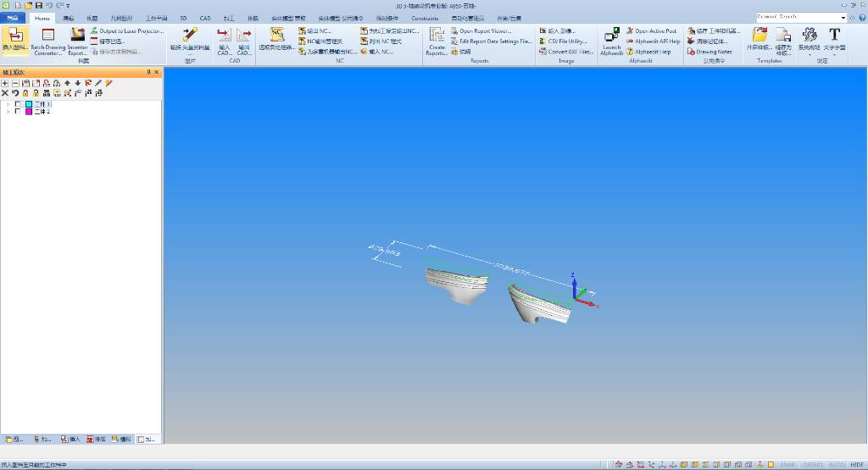This screenshot has height=470, width=868.
Task: Click the Create Reports icon
Action: click(437, 36)
